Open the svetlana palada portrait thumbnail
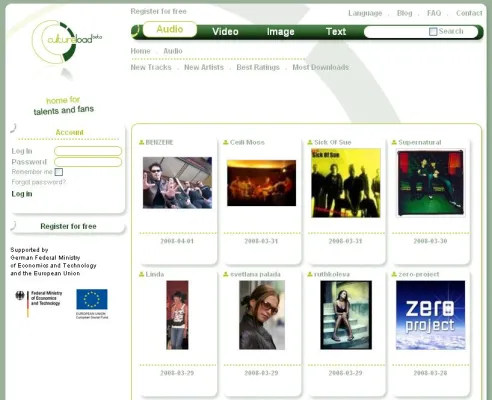This screenshot has width=492, height=400. pos(262,315)
